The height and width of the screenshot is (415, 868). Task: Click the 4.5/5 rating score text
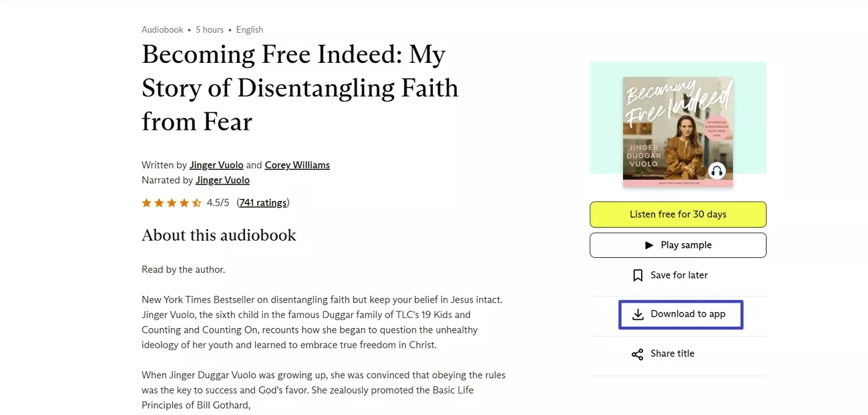tap(218, 202)
